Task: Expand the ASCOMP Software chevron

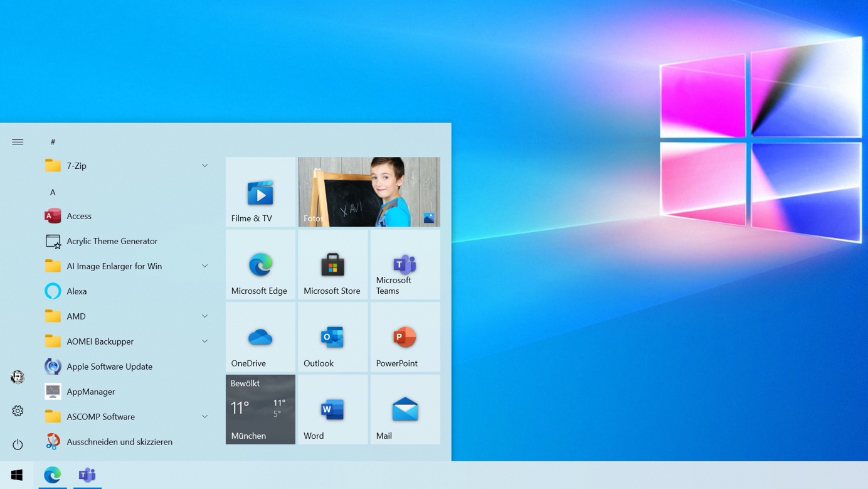Action: [204, 417]
